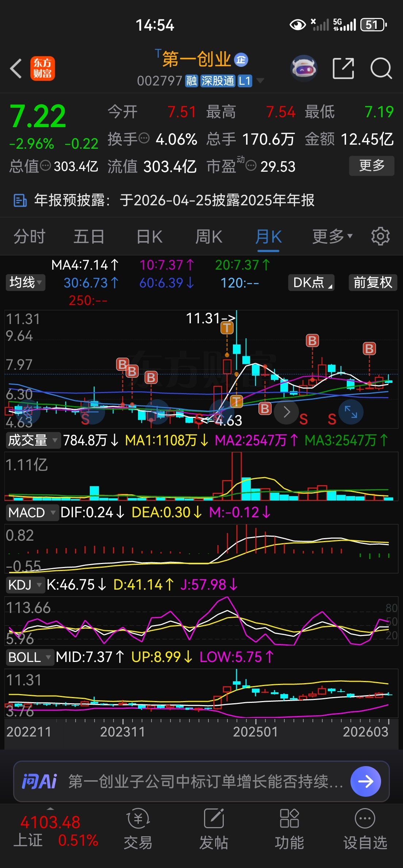Tap the 5G signal status icon
403x868 pixels.
344,25
